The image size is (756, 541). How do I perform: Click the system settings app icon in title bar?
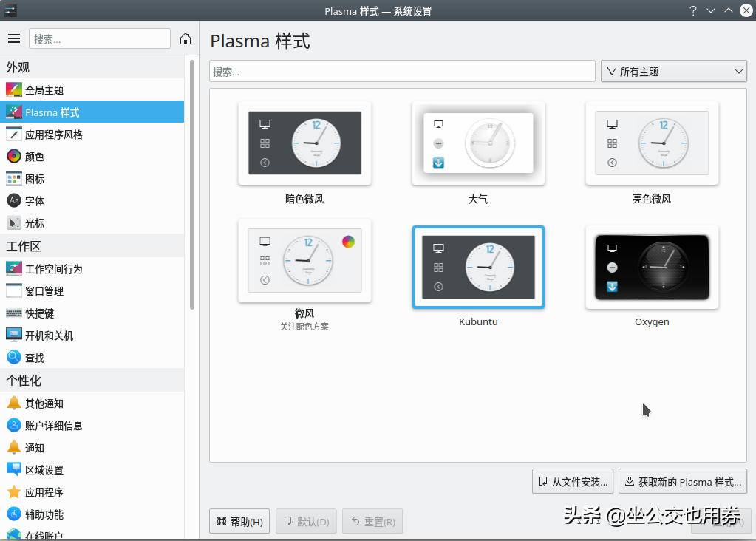tap(10, 10)
